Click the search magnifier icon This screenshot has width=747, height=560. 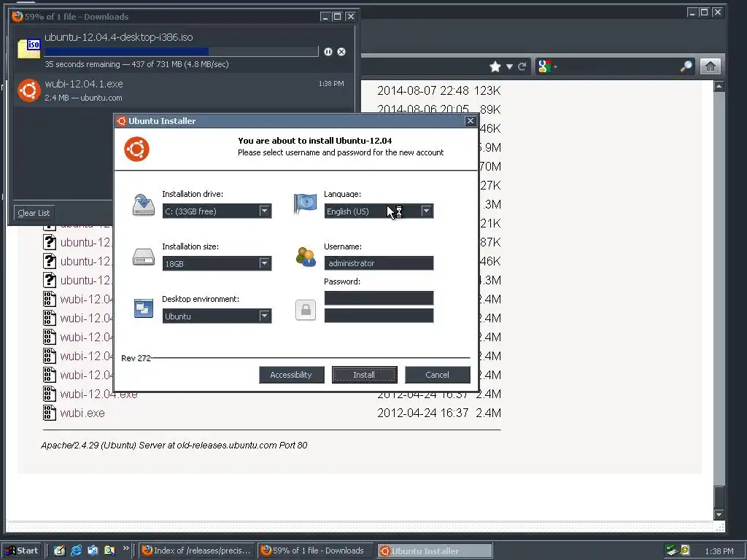click(686, 66)
